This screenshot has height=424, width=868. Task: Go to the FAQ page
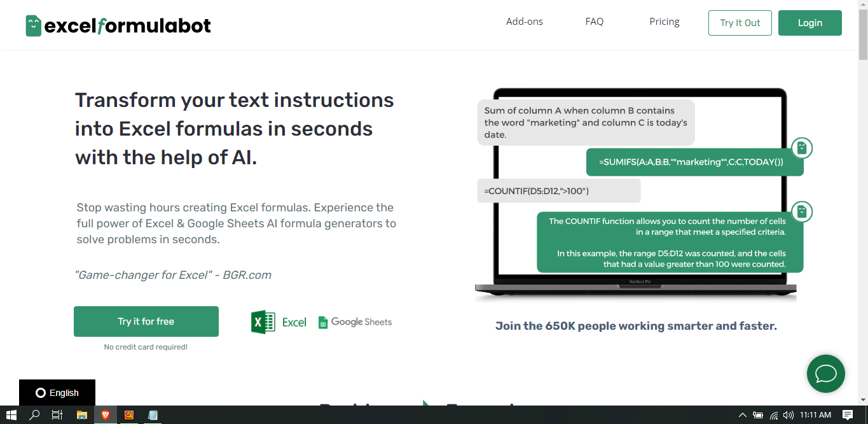[x=594, y=22]
